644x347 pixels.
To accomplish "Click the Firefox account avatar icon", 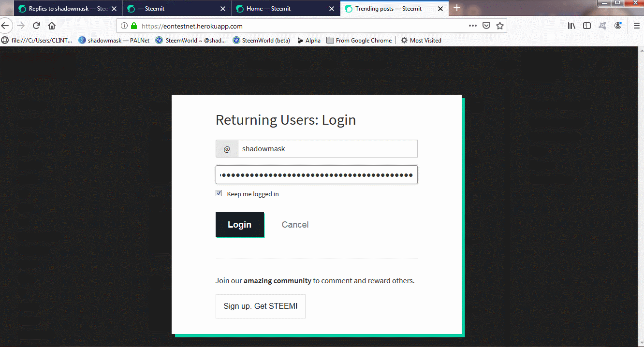I will (618, 26).
